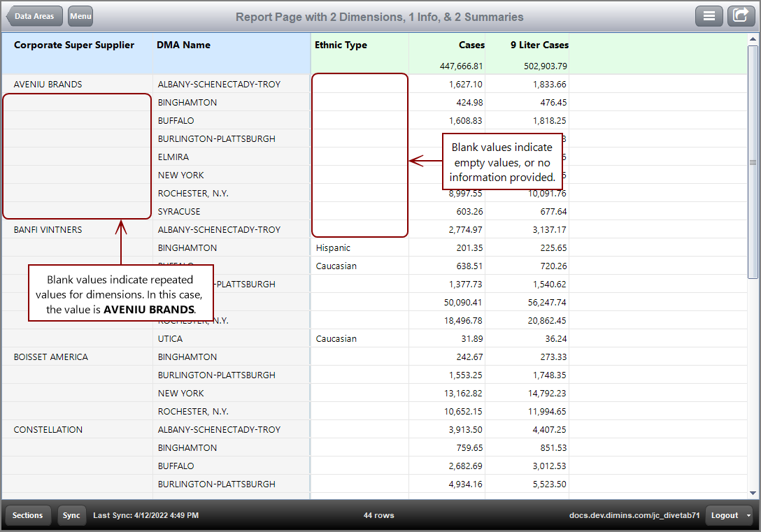Click the cases value 3,913.50

465,430
